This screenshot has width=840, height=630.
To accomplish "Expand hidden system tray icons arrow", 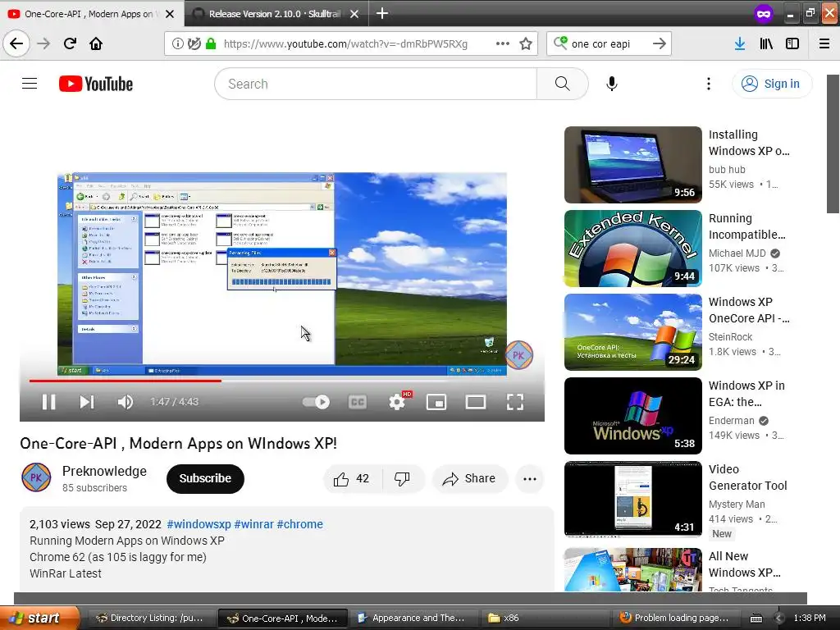I will (x=779, y=619).
